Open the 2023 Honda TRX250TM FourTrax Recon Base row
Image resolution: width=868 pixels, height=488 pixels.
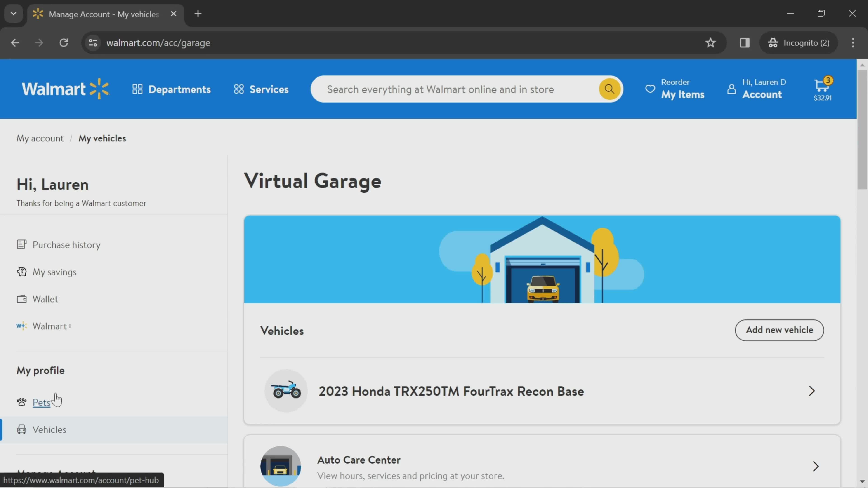pyautogui.click(x=542, y=391)
